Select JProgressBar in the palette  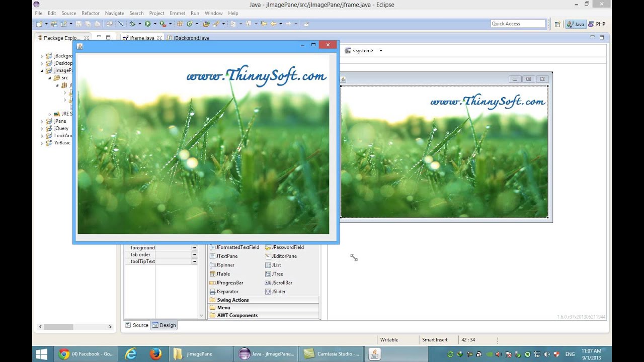pyautogui.click(x=226, y=283)
